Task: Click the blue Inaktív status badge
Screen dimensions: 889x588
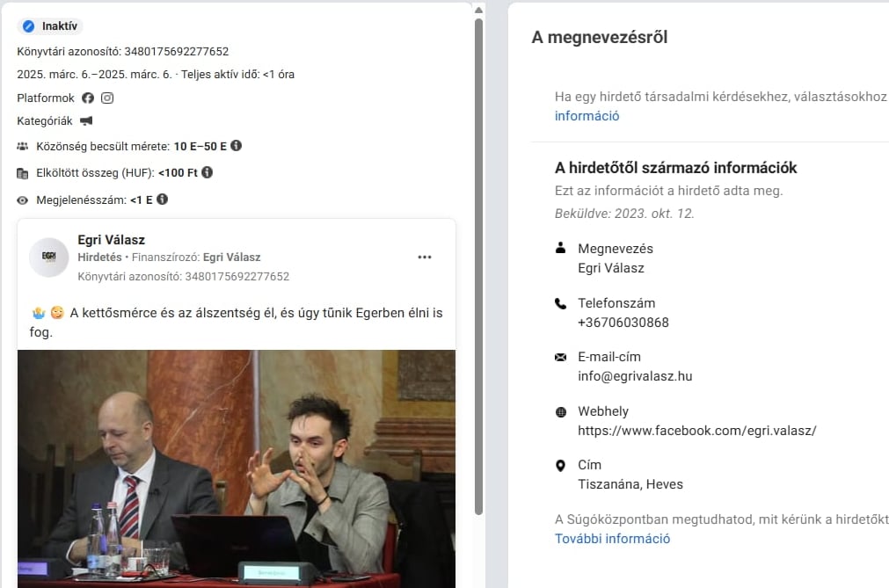Action: (x=50, y=26)
